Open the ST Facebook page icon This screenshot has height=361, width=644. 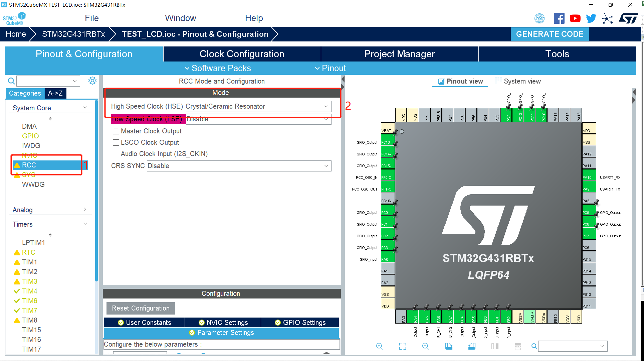point(559,18)
